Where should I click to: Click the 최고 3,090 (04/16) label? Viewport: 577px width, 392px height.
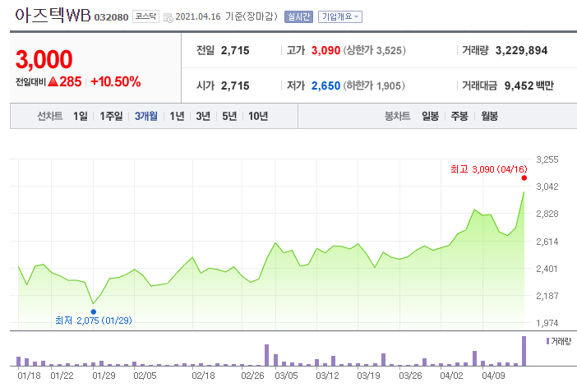pos(489,169)
